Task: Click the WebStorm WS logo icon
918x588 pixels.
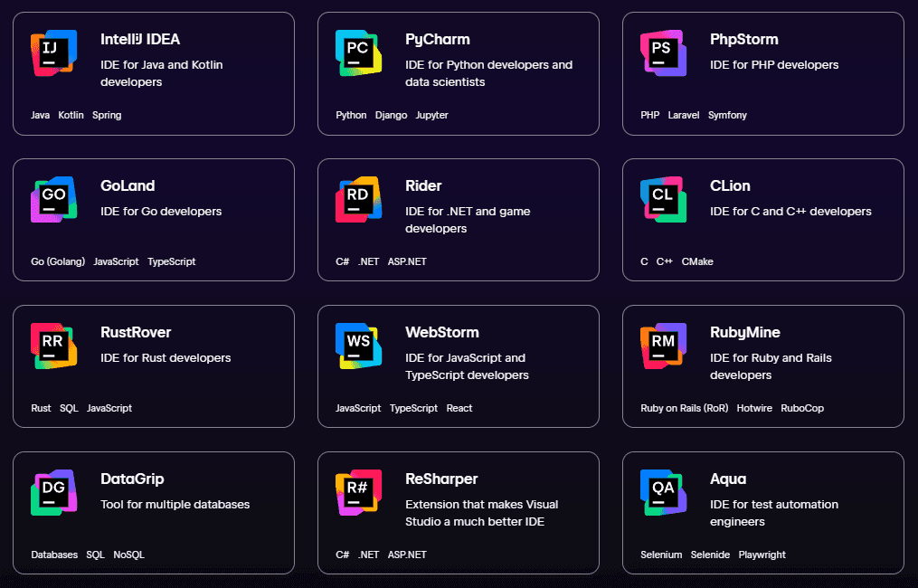Action: (x=359, y=346)
